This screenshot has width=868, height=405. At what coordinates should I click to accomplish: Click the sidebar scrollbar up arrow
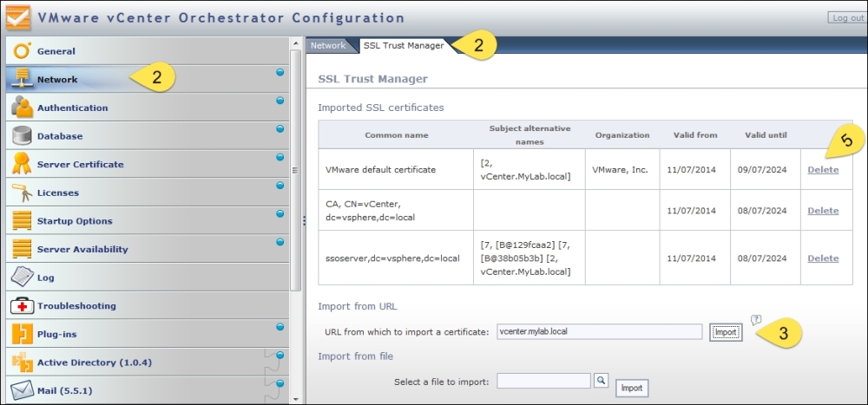coord(296,42)
